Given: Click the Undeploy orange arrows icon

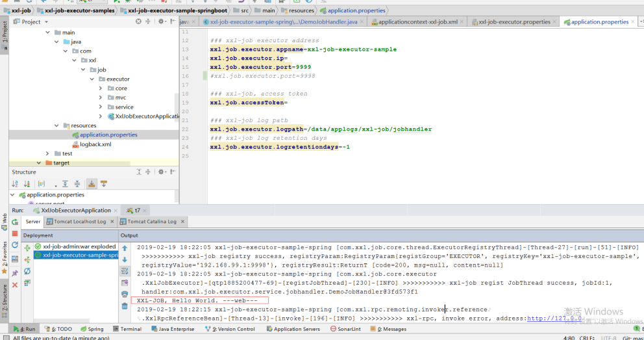Looking at the screenshot, I should [x=27, y=259].
